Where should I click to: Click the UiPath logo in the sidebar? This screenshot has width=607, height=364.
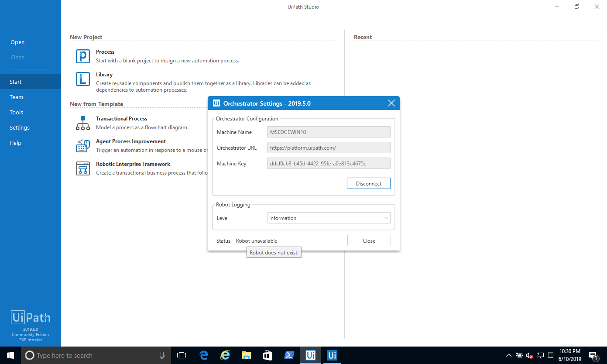pos(30,317)
